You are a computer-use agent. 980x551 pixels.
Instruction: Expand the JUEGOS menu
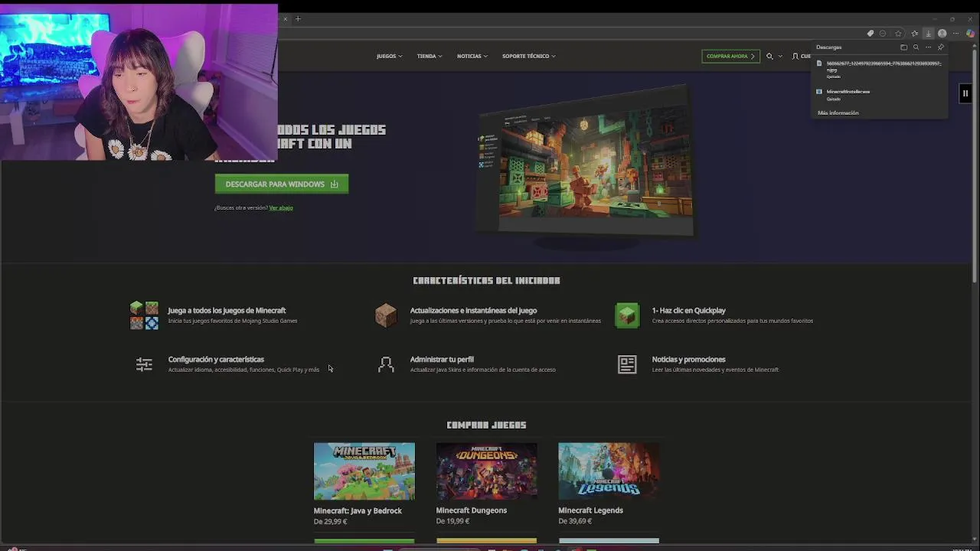(389, 56)
